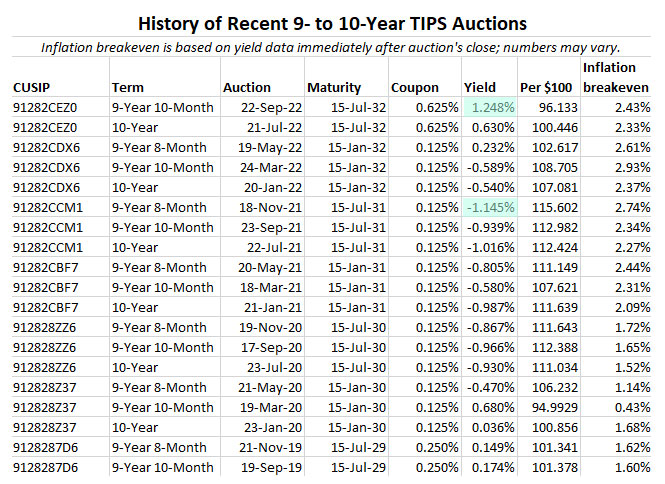Click the Per $100 column header
The height and width of the screenshot is (484, 665).
pyautogui.click(x=546, y=87)
